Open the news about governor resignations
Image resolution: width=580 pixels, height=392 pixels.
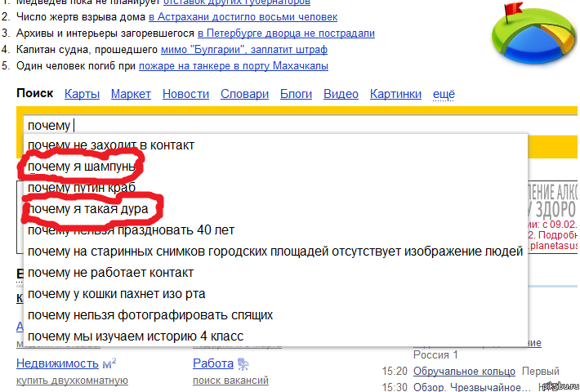click(237, 2)
